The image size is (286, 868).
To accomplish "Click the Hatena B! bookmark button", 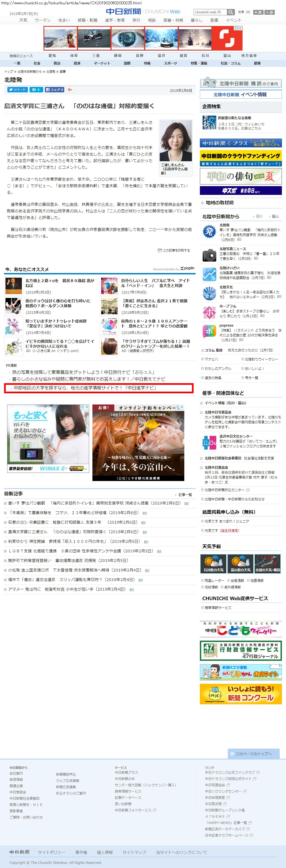I will pos(36,90).
